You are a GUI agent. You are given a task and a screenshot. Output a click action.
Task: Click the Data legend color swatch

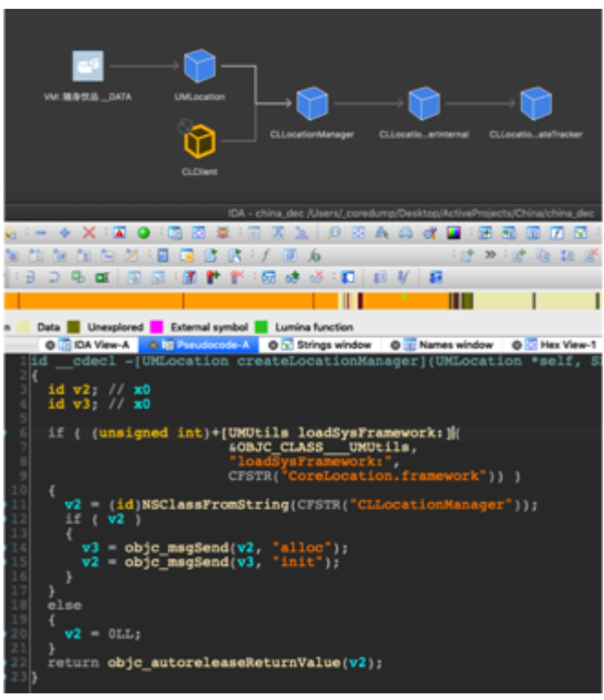pyautogui.click(x=23, y=327)
